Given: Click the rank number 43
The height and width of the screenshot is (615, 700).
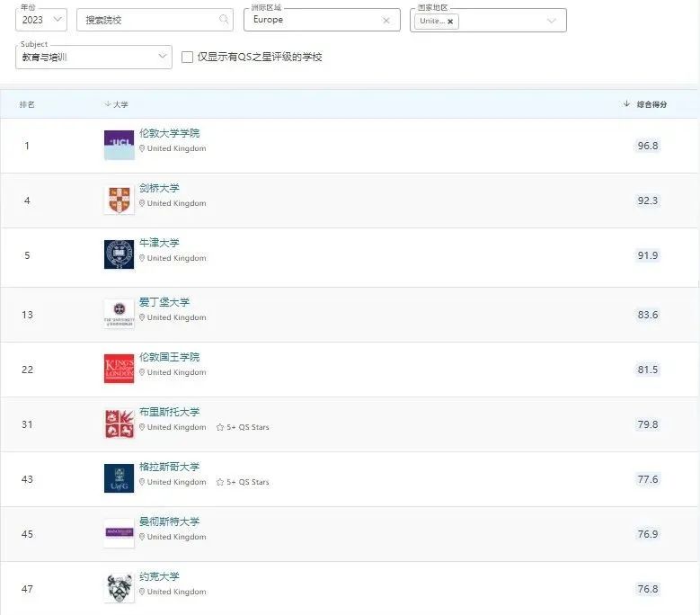Looking at the screenshot, I should click(x=27, y=479).
